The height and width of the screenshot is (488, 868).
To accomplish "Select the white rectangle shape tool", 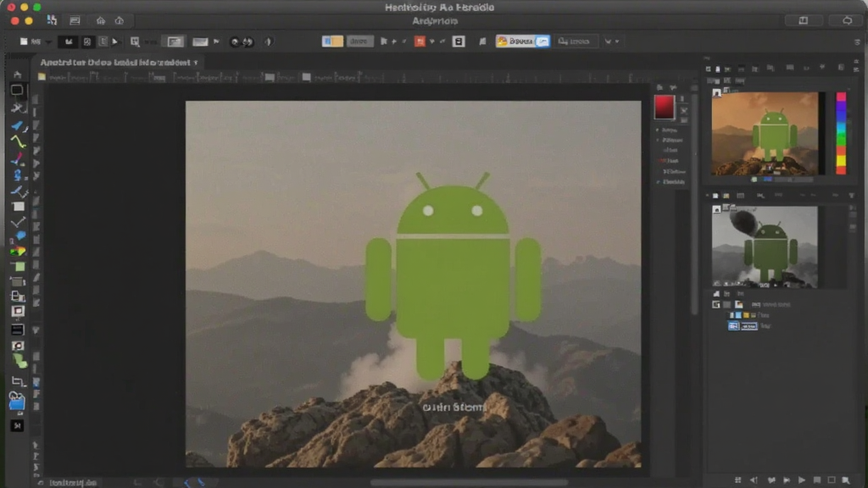I will coord(19,207).
